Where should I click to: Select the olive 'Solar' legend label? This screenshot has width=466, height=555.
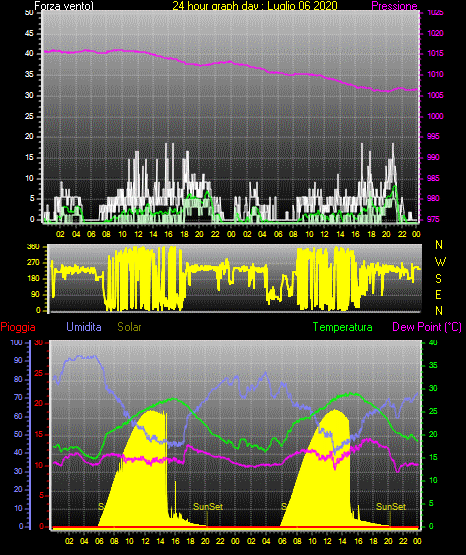pos(129,327)
